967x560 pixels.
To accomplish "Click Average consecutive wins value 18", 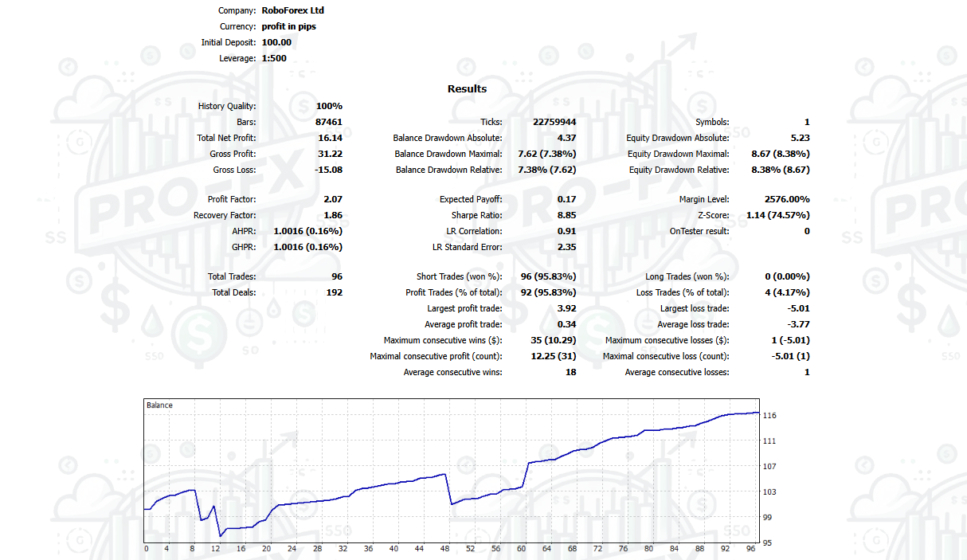I will tap(570, 372).
